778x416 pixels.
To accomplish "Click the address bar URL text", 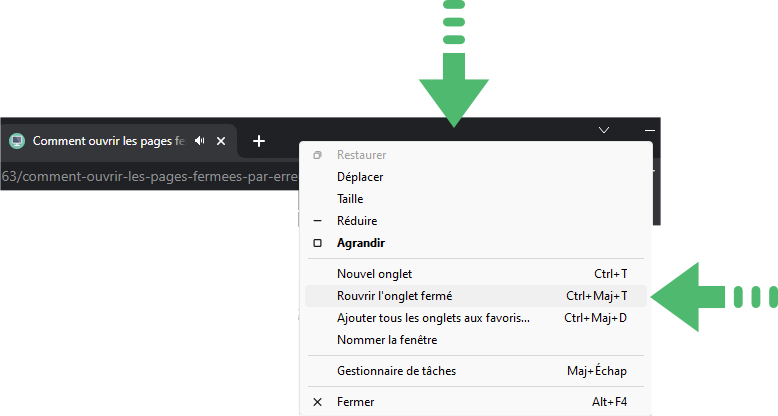I will (x=149, y=176).
